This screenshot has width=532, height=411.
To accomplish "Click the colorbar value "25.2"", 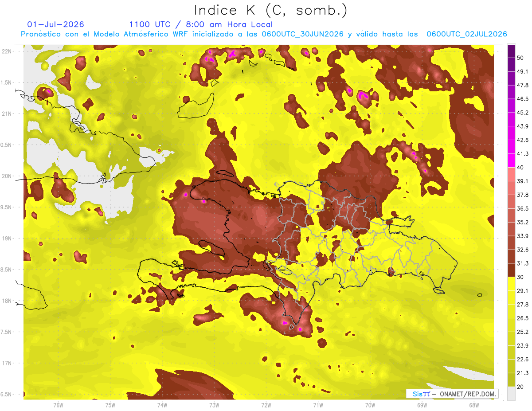I will coord(523,332).
